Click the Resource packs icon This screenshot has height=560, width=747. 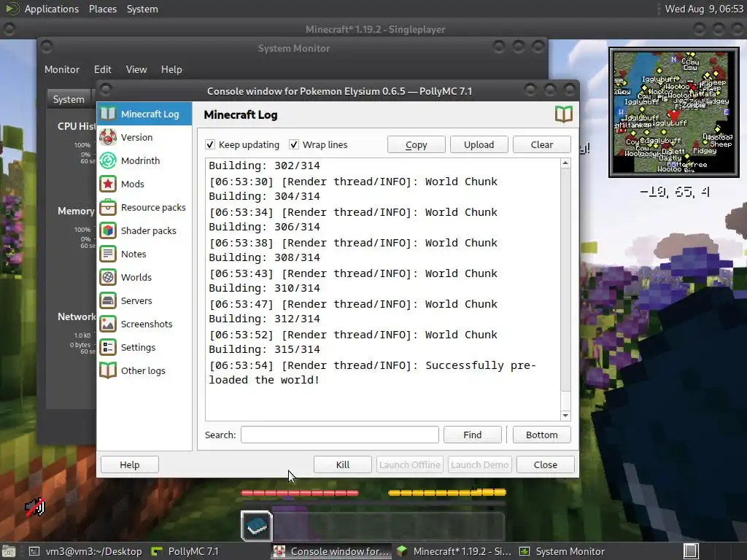(x=108, y=207)
